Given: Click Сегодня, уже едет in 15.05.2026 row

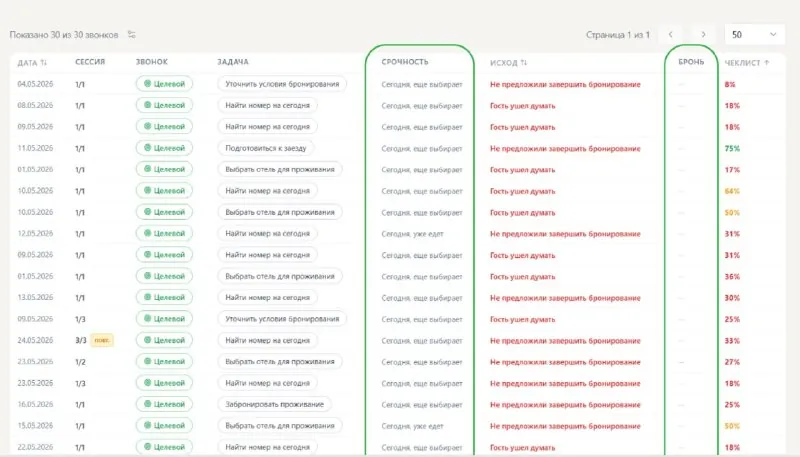Looking at the screenshot, I should 412,426.
